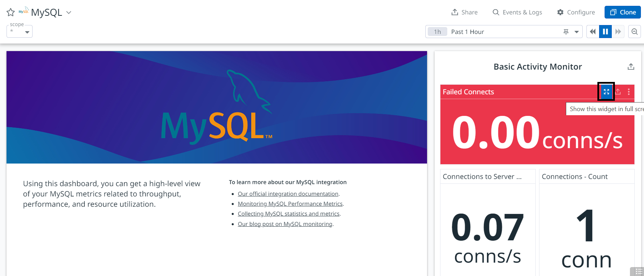Share the Failed Connects widget
644x276 pixels.
618,92
